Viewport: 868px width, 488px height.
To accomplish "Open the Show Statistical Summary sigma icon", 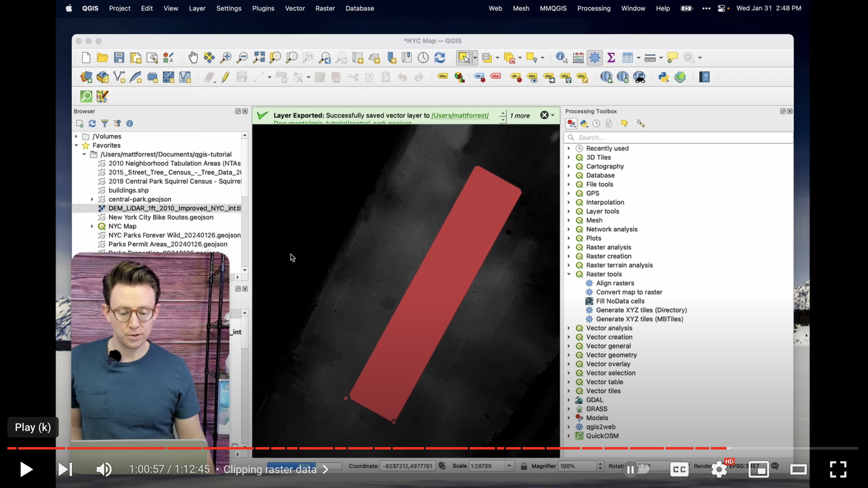I will (611, 57).
